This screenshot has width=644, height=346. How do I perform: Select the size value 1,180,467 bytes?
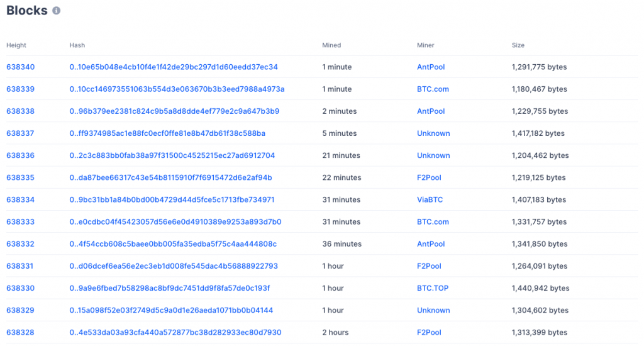[x=539, y=89]
